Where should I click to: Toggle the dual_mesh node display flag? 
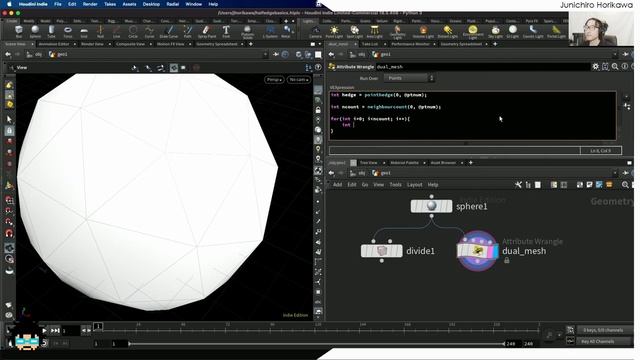(x=495, y=251)
